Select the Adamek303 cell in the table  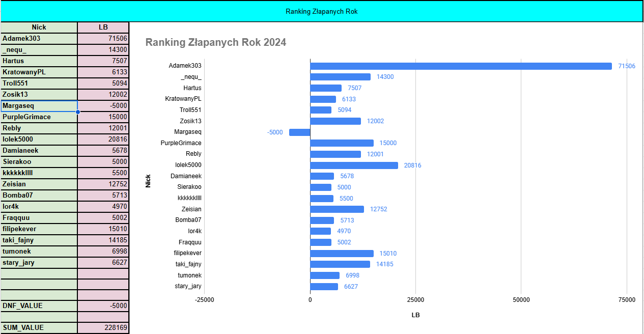[39, 39]
